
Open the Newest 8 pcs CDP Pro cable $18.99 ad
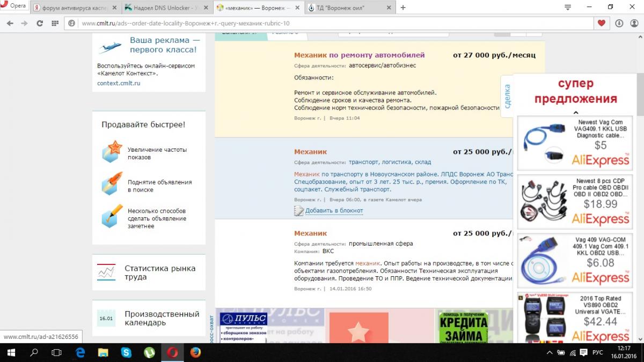[574, 202]
